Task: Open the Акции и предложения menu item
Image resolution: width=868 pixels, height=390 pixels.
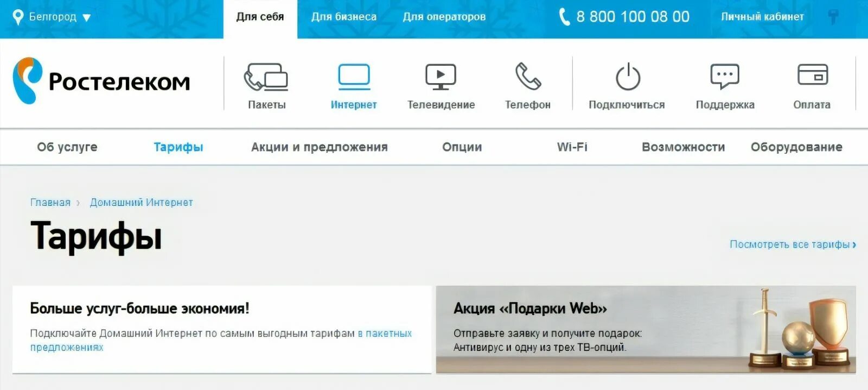Action: point(320,147)
